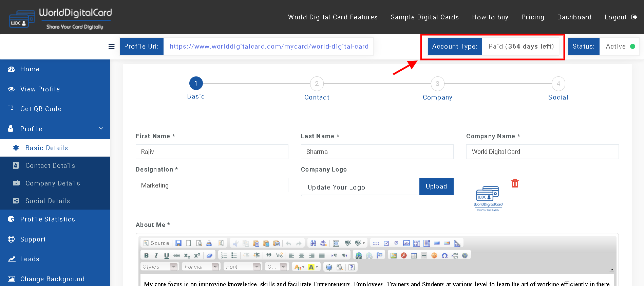Screen dimensions: 644x286
Task: Click the Select All icon in editor
Action: (x=336, y=243)
